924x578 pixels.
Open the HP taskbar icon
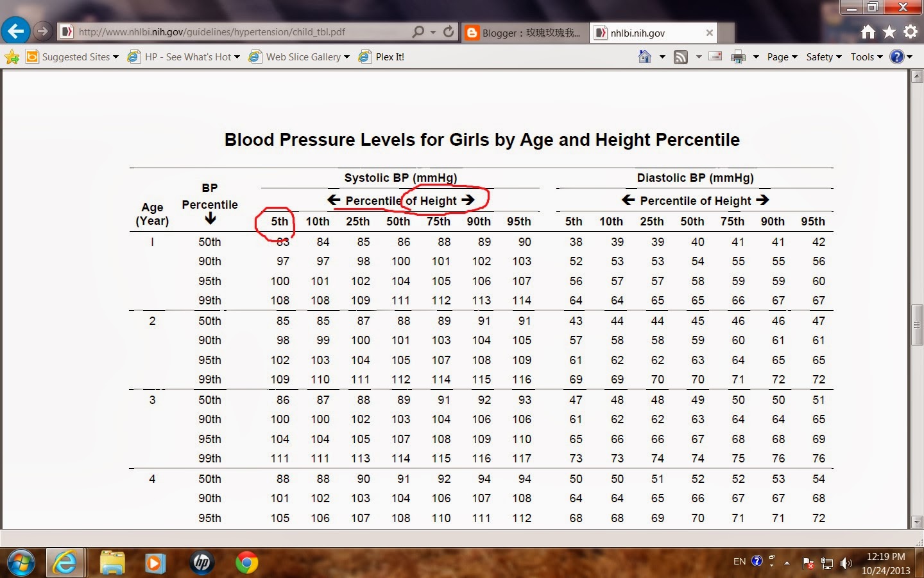pyautogui.click(x=201, y=563)
